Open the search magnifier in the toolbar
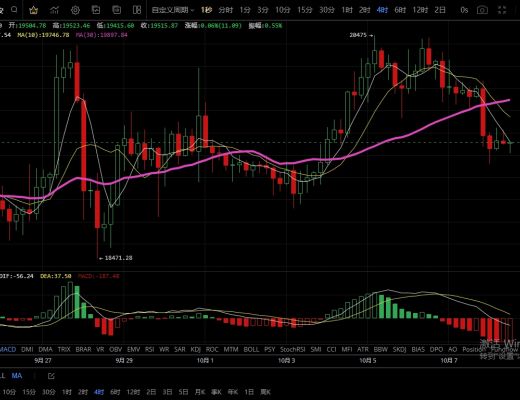The width and height of the screenshot is (520, 400). (x=14, y=10)
